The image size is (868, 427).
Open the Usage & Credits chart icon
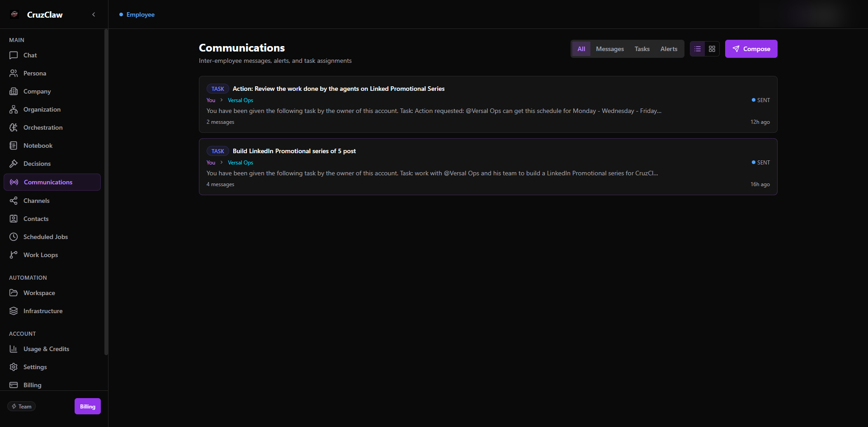coord(14,349)
